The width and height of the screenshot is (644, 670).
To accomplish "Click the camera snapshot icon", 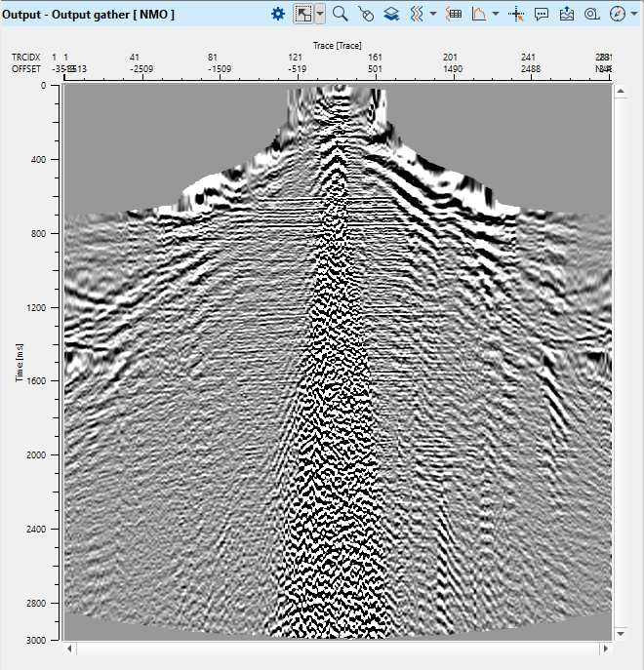I will (591, 14).
